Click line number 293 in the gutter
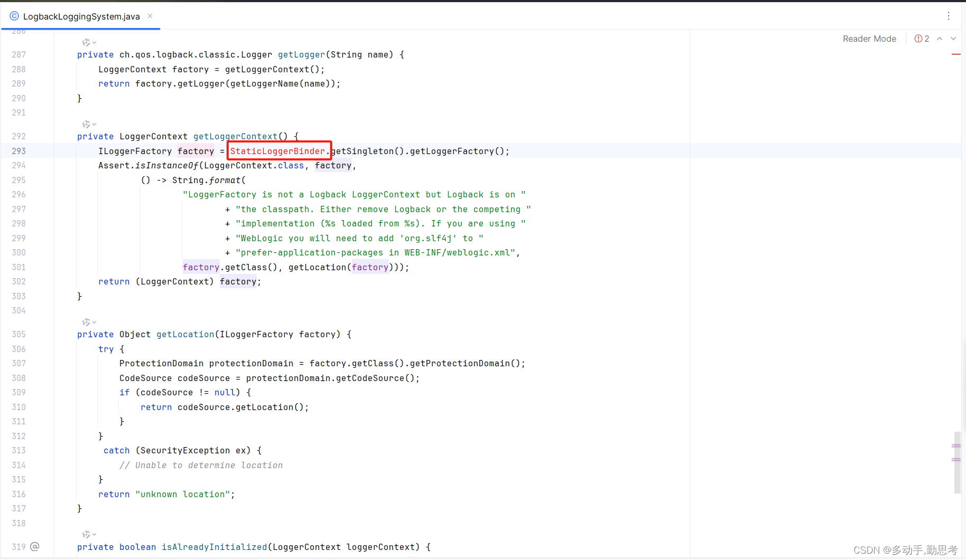Screen dimensions: 966x560 coord(18,151)
